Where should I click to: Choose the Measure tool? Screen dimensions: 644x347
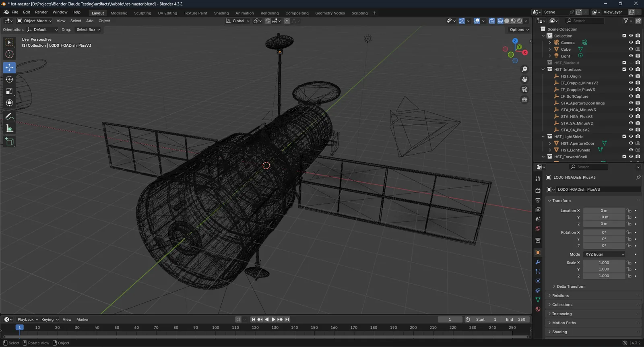click(x=9, y=128)
